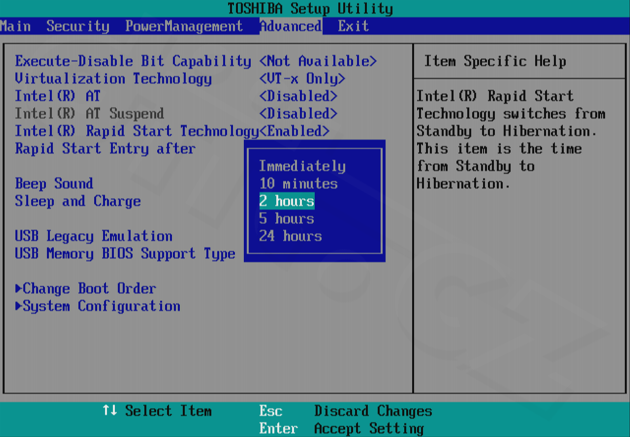Select the Beep Sound setting
The width and height of the screenshot is (630, 437).
click(x=54, y=184)
